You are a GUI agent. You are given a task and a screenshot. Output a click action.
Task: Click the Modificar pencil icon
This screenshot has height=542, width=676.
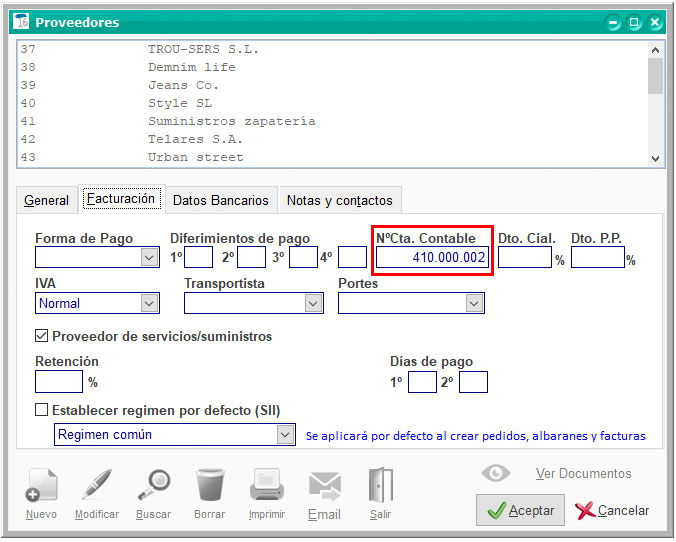[97, 485]
